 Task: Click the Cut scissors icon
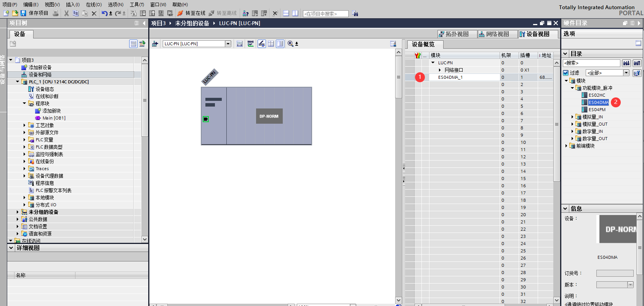tap(67, 13)
